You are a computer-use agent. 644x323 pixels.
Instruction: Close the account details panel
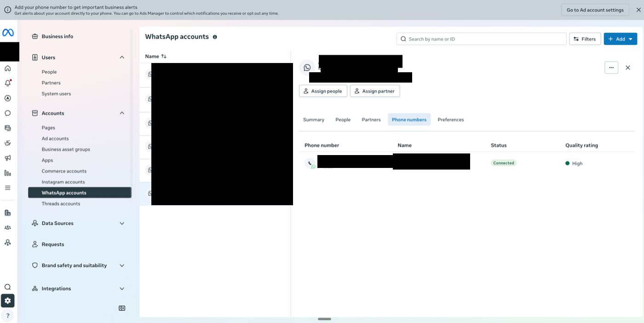coord(628,68)
